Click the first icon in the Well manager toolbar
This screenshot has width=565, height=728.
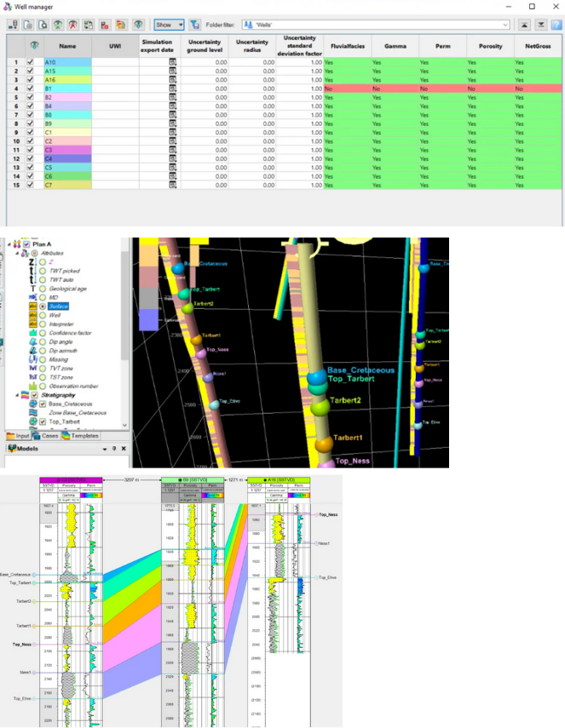tap(13, 25)
